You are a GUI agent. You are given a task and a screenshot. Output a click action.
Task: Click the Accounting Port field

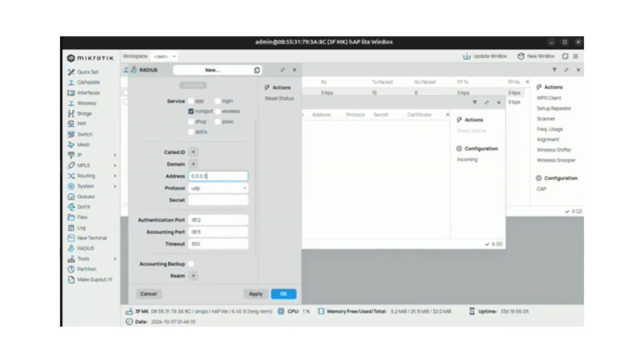(x=218, y=232)
